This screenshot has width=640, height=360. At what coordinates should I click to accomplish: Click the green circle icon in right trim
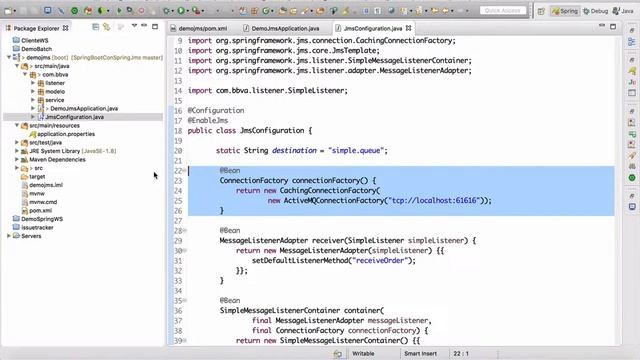[632, 178]
